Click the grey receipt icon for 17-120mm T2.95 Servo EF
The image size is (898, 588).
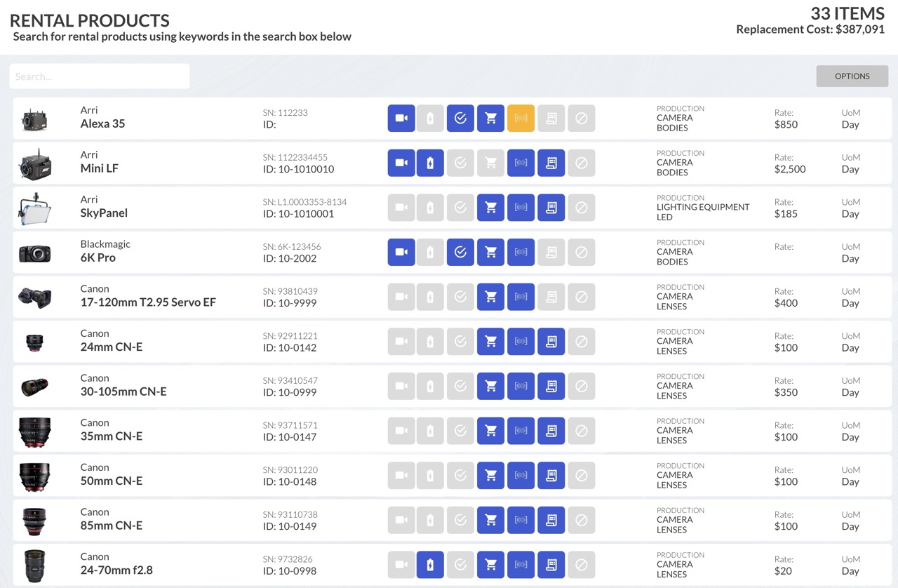[551, 297]
